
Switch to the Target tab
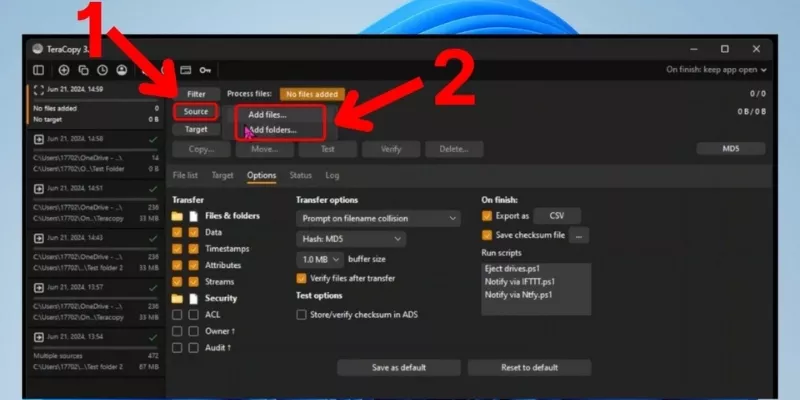[222, 176]
